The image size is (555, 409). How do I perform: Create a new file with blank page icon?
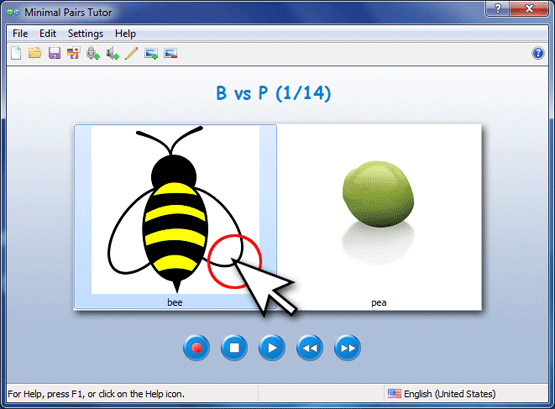pyautogui.click(x=16, y=53)
